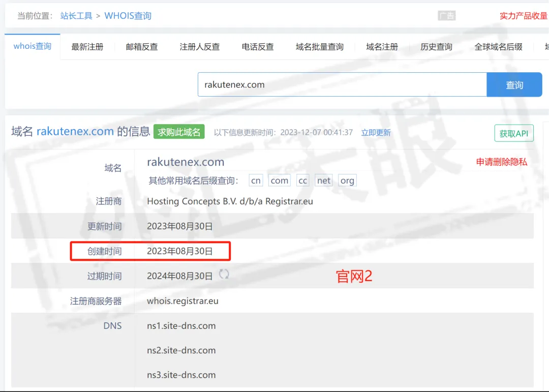Viewport: 549px width, 392px height.
Task: Click the WHOIS查询 breadcrumb link
Action: tap(128, 16)
